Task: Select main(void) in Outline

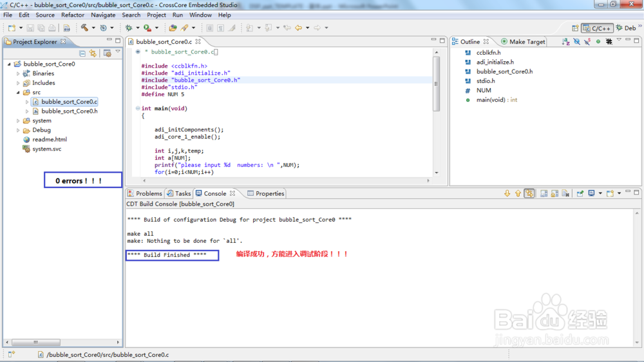Action: pyautogui.click(x=497, y=100)
